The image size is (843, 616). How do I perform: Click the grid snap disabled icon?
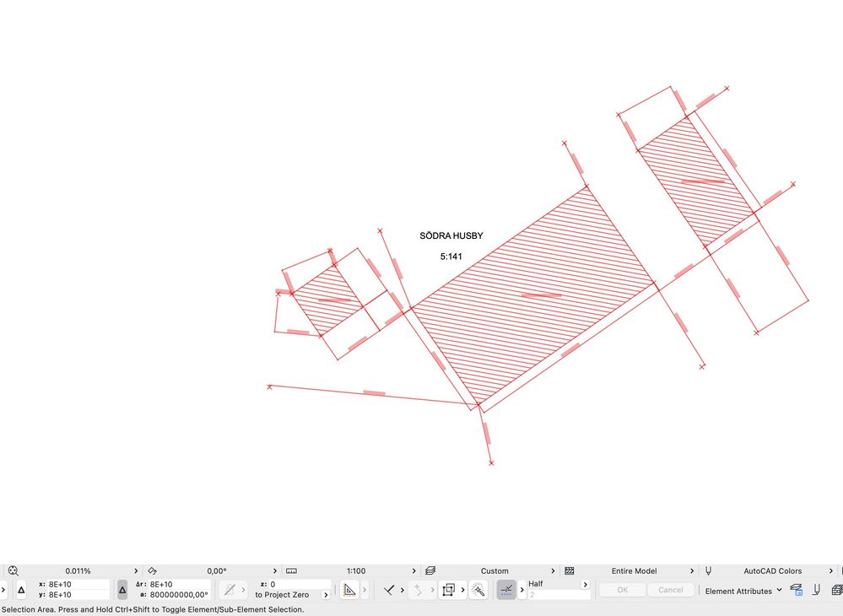(x=230, y=590)
